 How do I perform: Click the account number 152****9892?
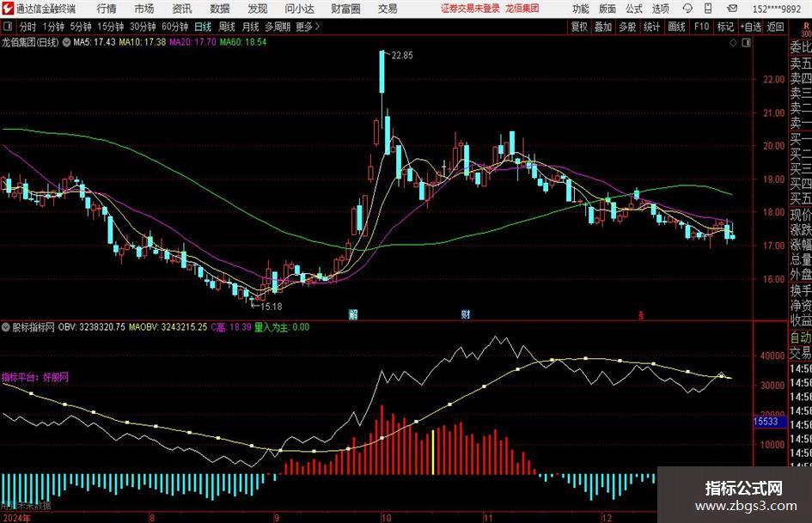(x=777, y=9)
